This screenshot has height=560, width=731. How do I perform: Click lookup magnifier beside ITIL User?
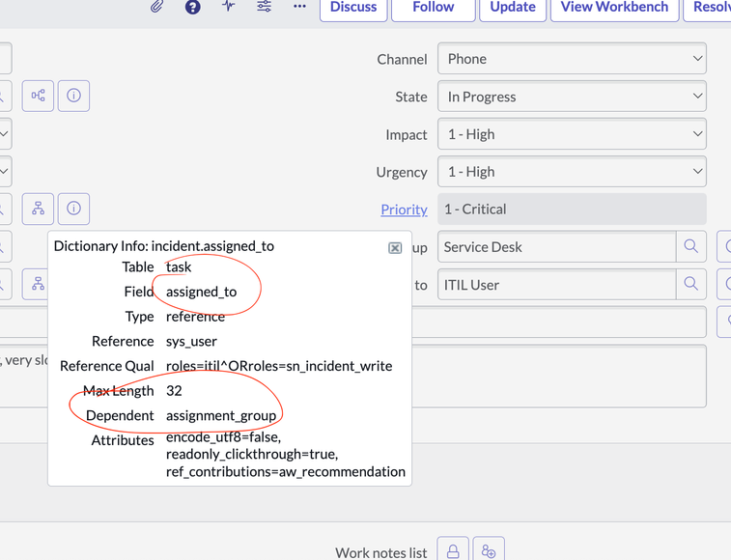point(690,285)
